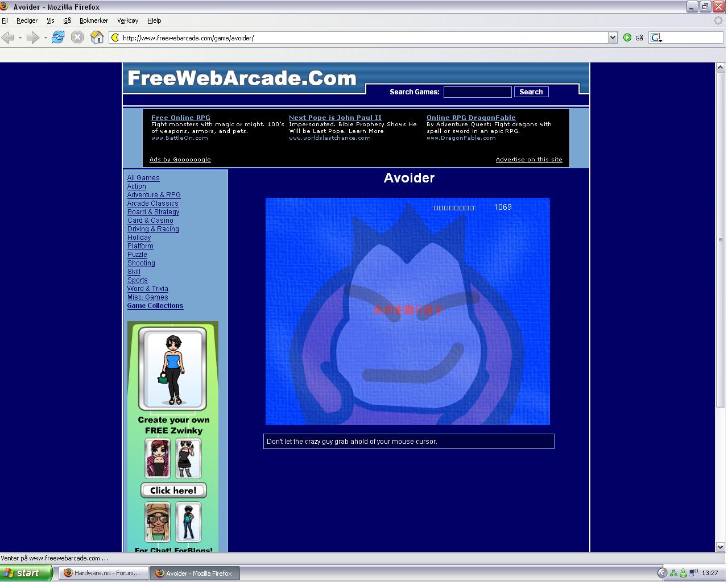Open the back history dropdown arrow
The width and height of the screenshot is (728, 582).
pyautogui.click(x=20, y=38)
